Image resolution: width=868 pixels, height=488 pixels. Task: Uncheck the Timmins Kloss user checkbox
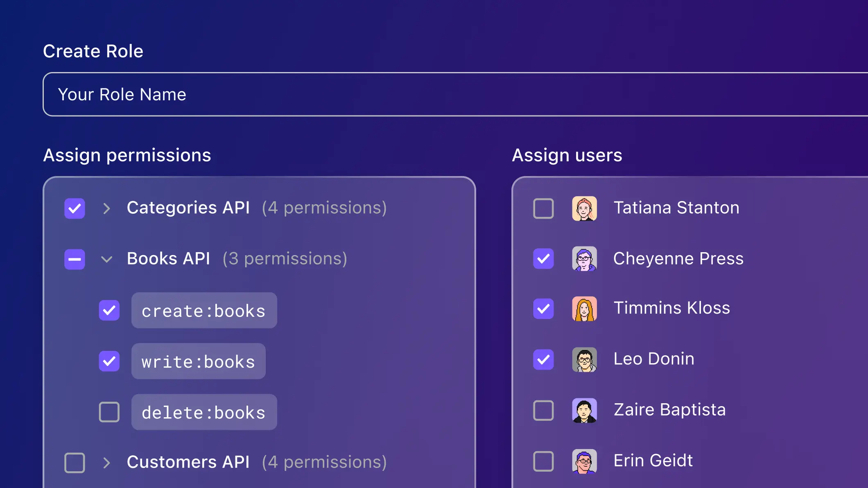point(543,309)
